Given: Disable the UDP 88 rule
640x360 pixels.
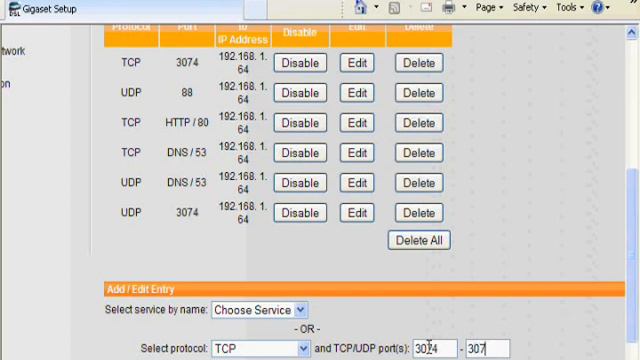Looking at the screenshot, I should click(300, 93).
